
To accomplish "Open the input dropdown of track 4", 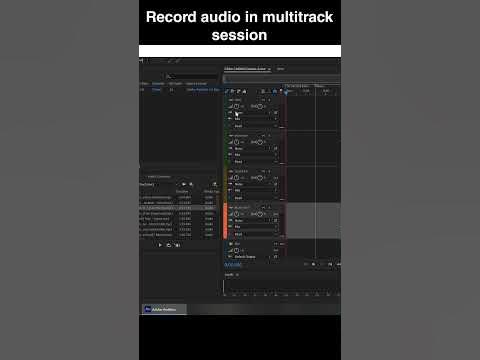I will (254, 221).
